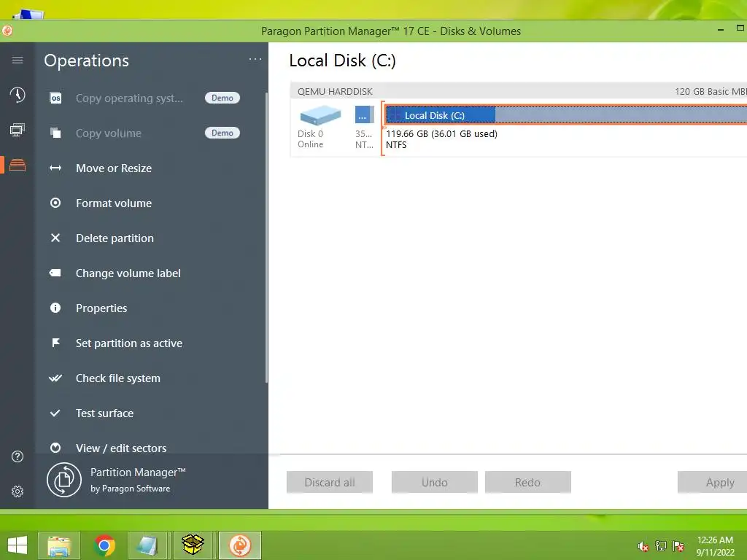The height and width of the screenshot is (560, 747).
Task: Click Demo badge next to Copy volume
Action: (222, 133)
